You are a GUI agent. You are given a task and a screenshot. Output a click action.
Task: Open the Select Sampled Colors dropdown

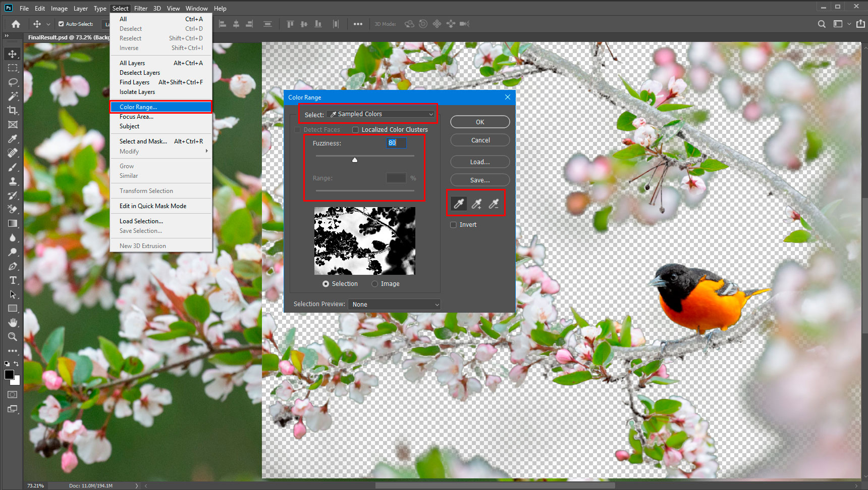[x=381, y=114]
